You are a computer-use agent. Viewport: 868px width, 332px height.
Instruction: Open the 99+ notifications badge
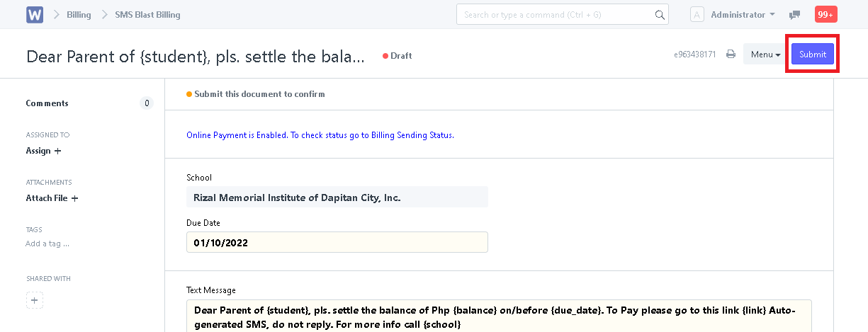coord(825,14)
